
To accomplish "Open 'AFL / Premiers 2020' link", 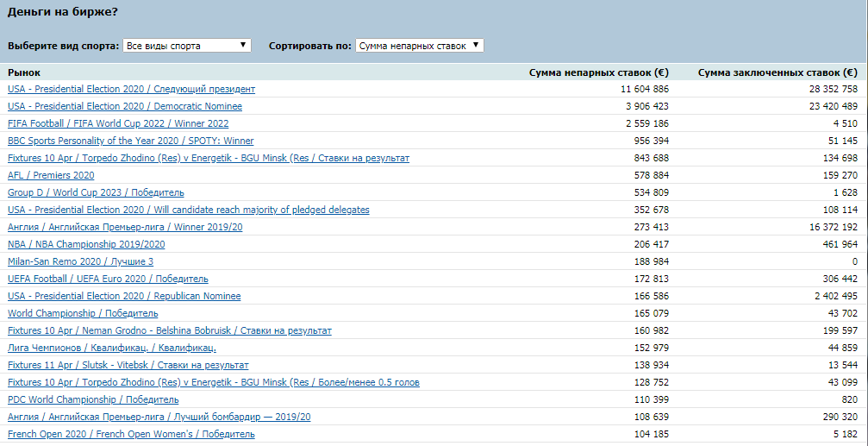I will 51,176.
